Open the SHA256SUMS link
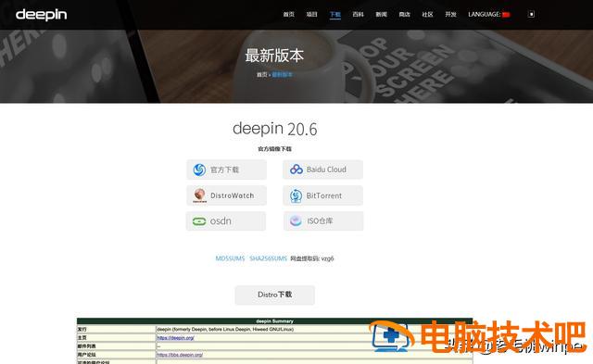Viewport: 593px width, 364px height. 268,258
